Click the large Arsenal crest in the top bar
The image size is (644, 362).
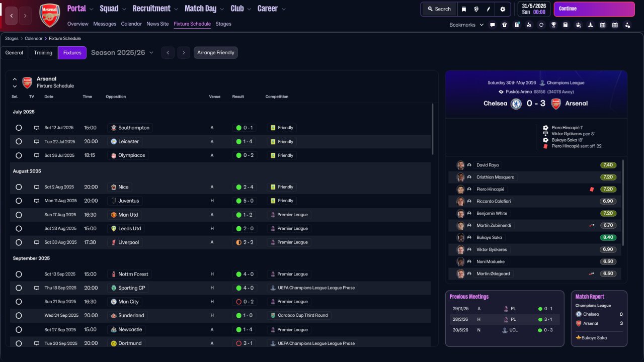point(49,15)
